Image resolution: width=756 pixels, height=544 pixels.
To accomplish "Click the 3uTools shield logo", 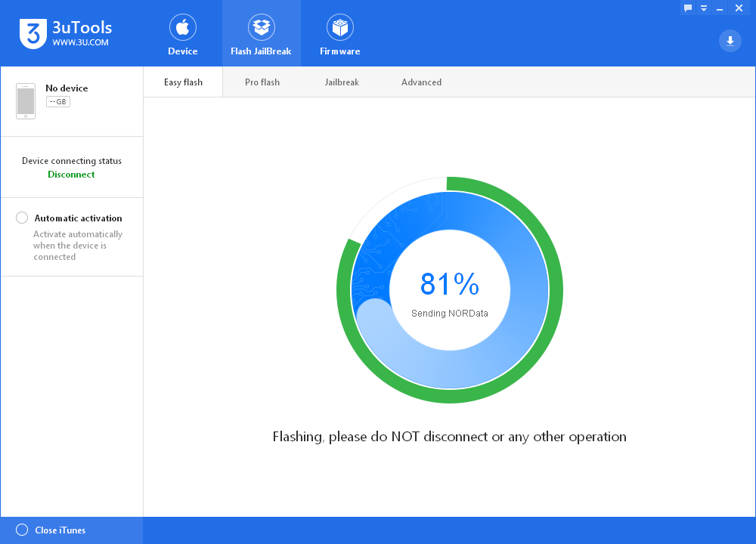I will (33, 34).
